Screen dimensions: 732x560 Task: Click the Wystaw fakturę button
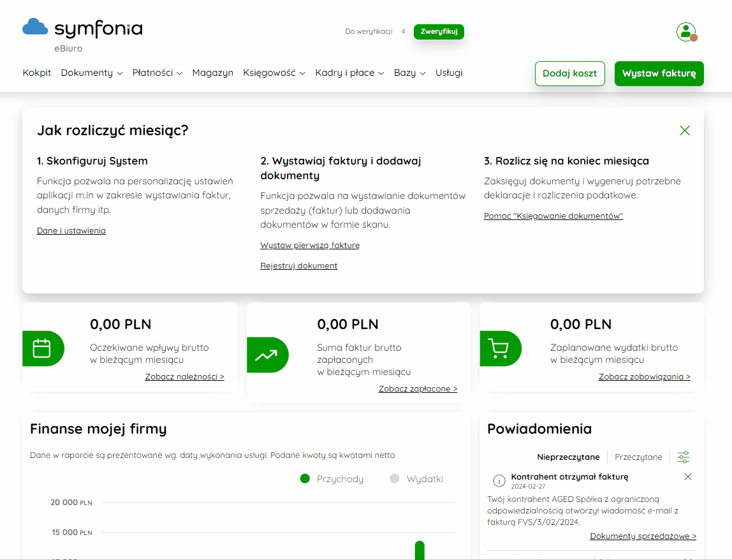click(x=659, y=73)
